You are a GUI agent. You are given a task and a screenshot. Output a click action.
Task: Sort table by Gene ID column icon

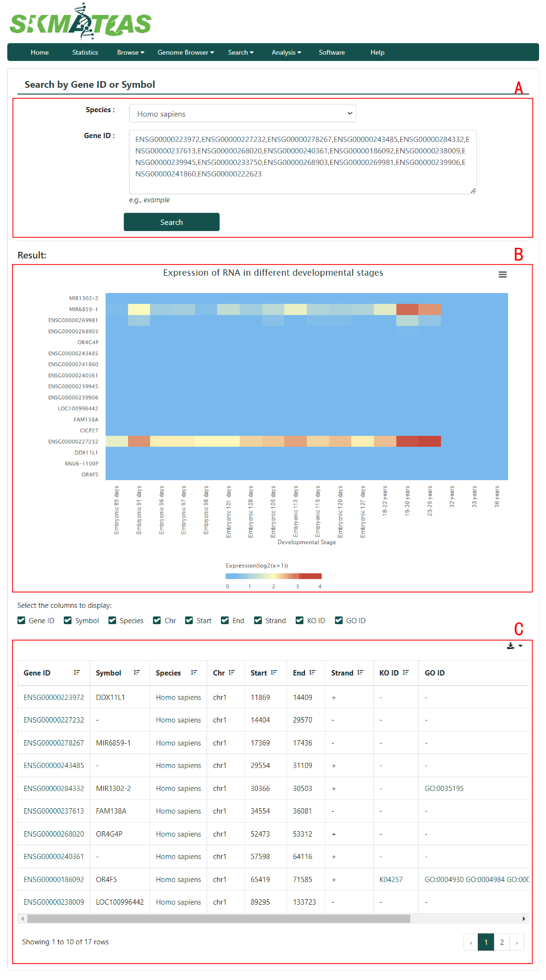77,672
